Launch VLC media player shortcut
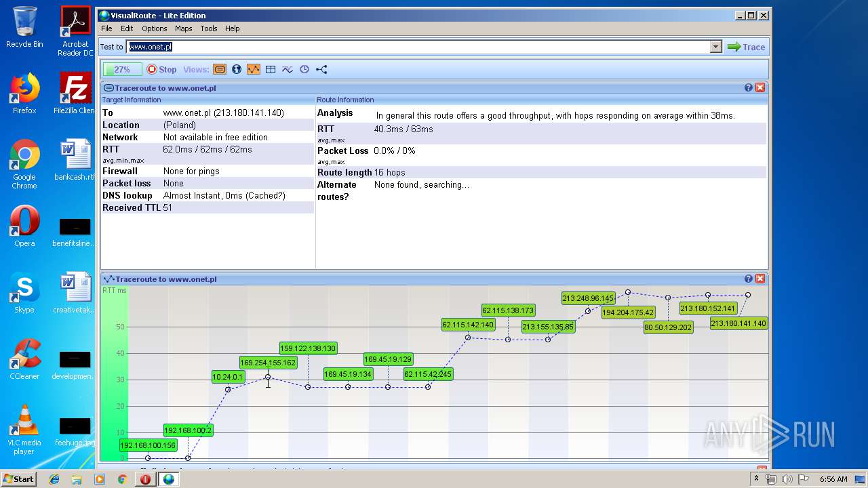The image size is (868, 488). tap(24, 430)
